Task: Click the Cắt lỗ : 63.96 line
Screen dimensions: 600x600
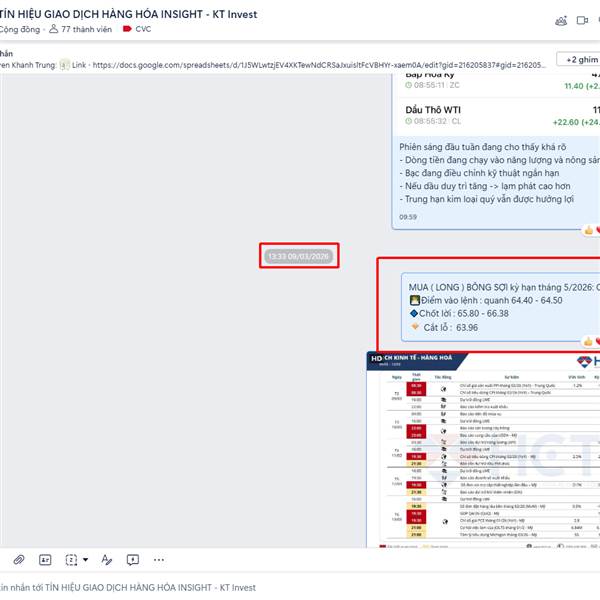Action: pyautogui.click(x=444, y=328)
